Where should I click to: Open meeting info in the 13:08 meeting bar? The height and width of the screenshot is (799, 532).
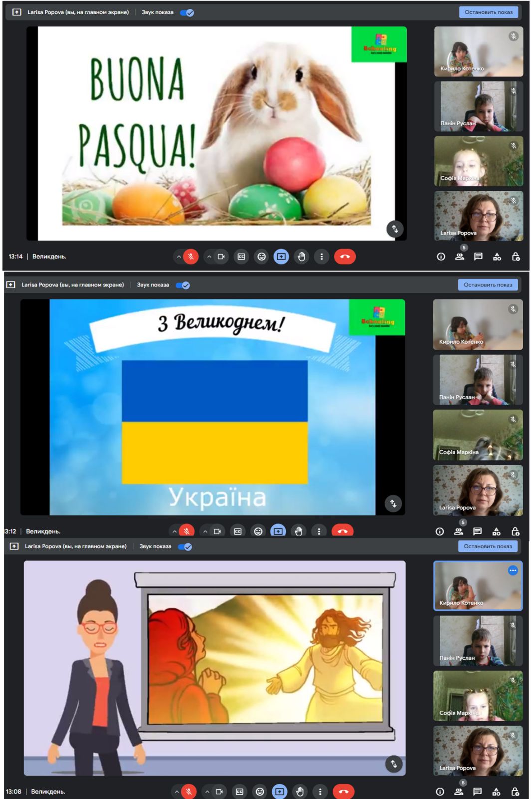[440, 791]
